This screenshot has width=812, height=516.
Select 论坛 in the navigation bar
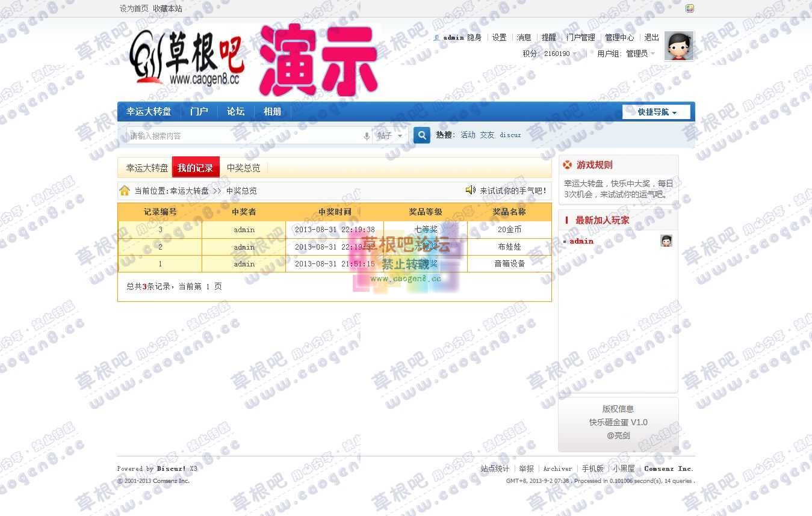pyautogui.click(x=235, y=111)
